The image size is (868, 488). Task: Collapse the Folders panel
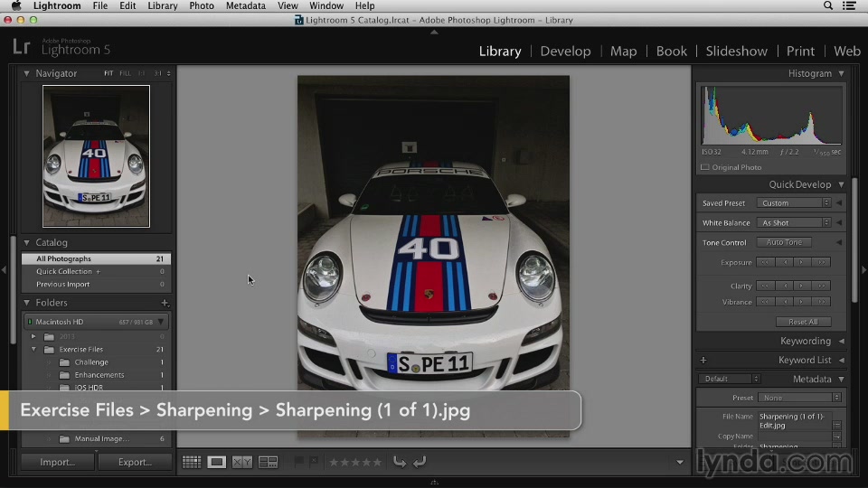pos(26,303)
